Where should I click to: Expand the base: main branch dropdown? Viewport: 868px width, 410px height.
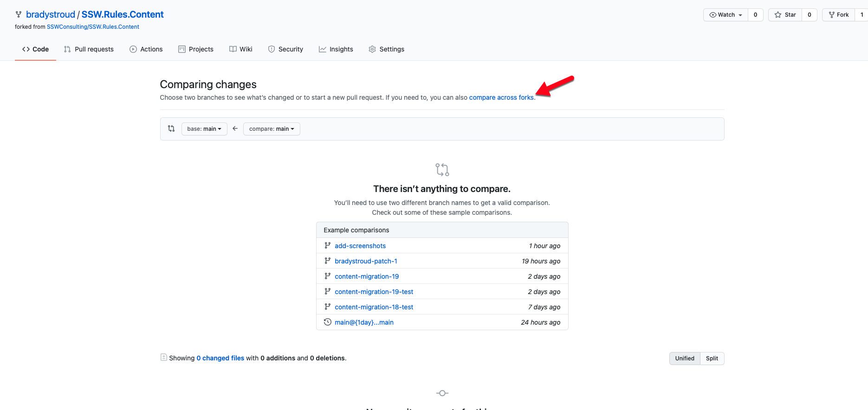click(x=204, y=129)
